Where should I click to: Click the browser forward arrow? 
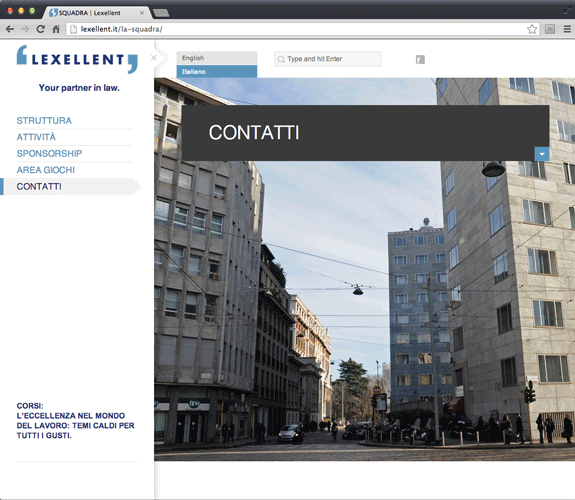click(25, 29)
